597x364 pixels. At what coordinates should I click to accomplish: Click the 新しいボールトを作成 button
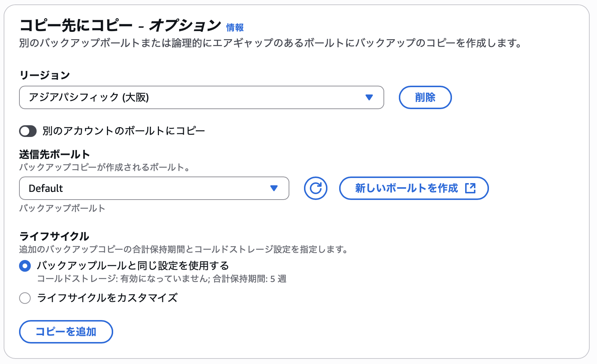(x=414, y=188)
